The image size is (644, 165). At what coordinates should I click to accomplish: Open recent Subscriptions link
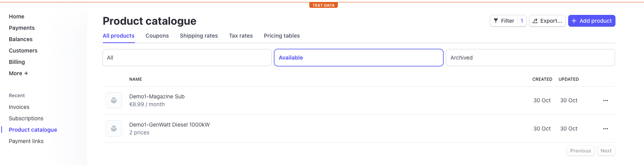tap(26, 118)
